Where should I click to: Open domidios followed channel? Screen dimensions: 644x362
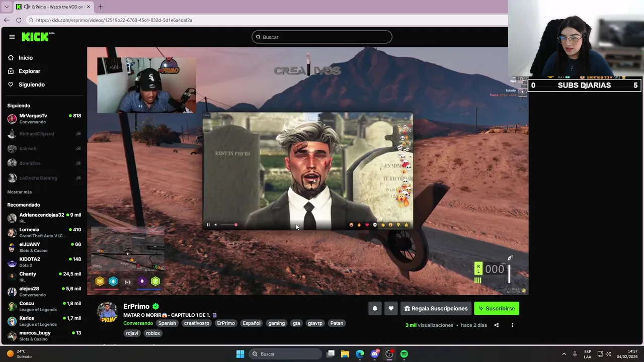pos(44,163)
